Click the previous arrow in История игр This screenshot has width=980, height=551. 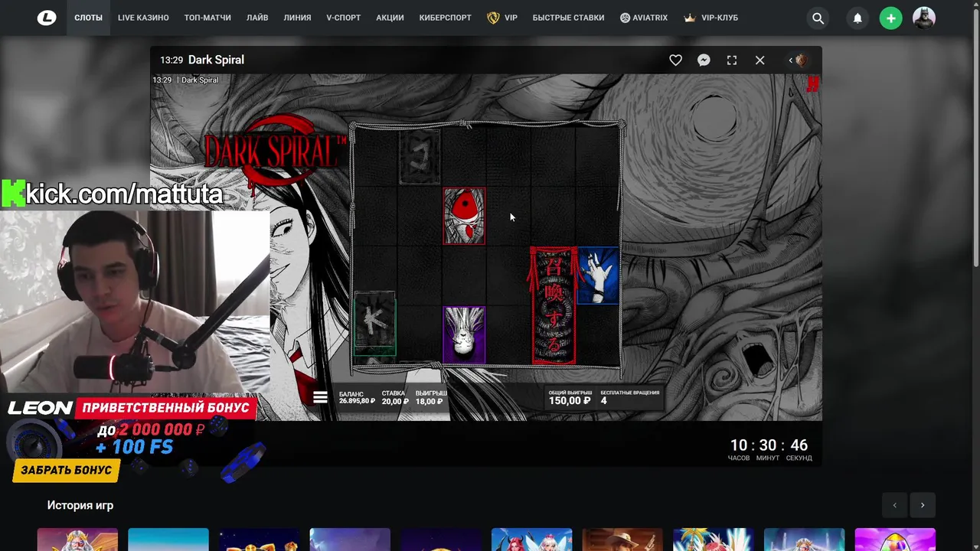point(894,505)
